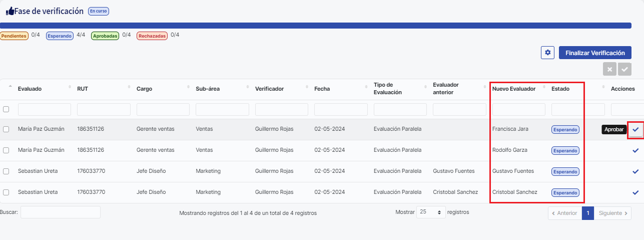Approve Rodolfo Garza row checkmark
Screen dimensions: 644x240
point(635,150)
